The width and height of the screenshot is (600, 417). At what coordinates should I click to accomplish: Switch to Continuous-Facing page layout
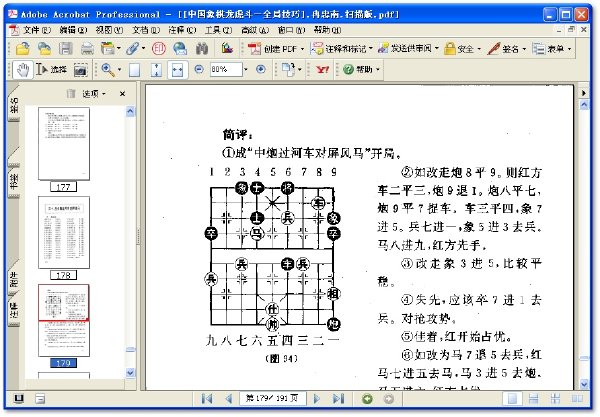(555, 399)
